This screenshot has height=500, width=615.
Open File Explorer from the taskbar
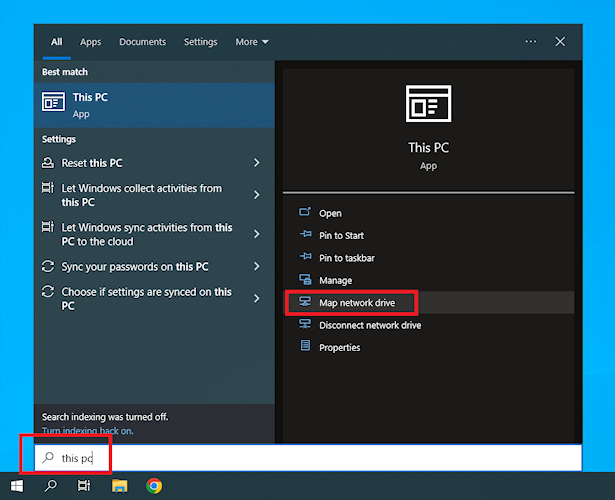119,486
